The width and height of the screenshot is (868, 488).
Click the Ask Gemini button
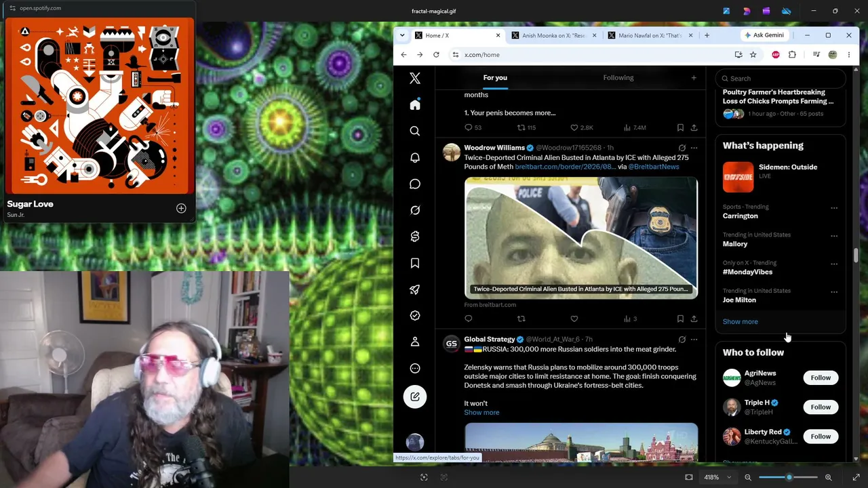(764, 35)
